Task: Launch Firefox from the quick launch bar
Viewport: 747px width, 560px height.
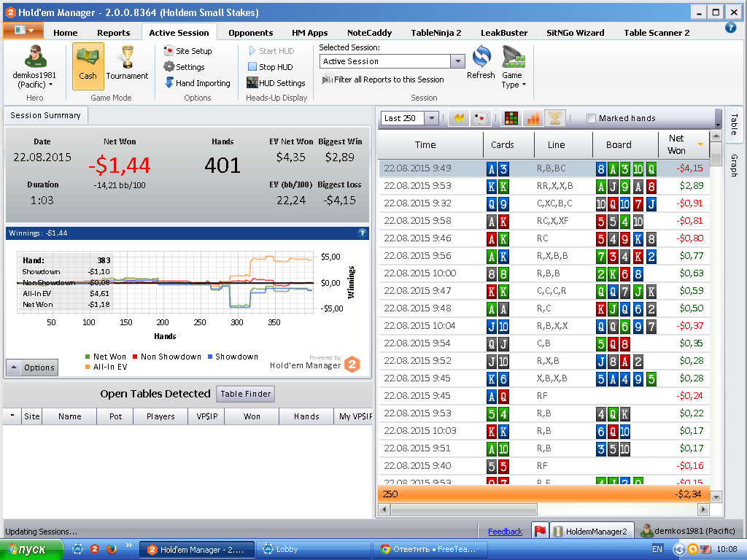Action: 112,549
